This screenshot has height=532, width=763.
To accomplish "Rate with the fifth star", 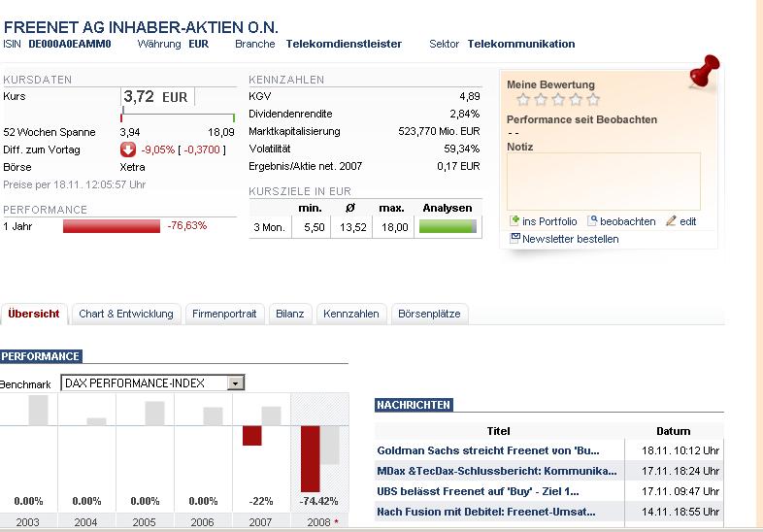I will tap(593, 100).
